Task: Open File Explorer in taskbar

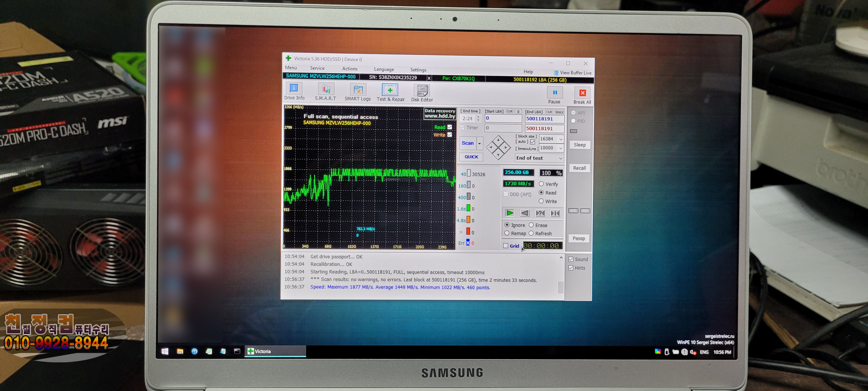Action: coord(180,351)
